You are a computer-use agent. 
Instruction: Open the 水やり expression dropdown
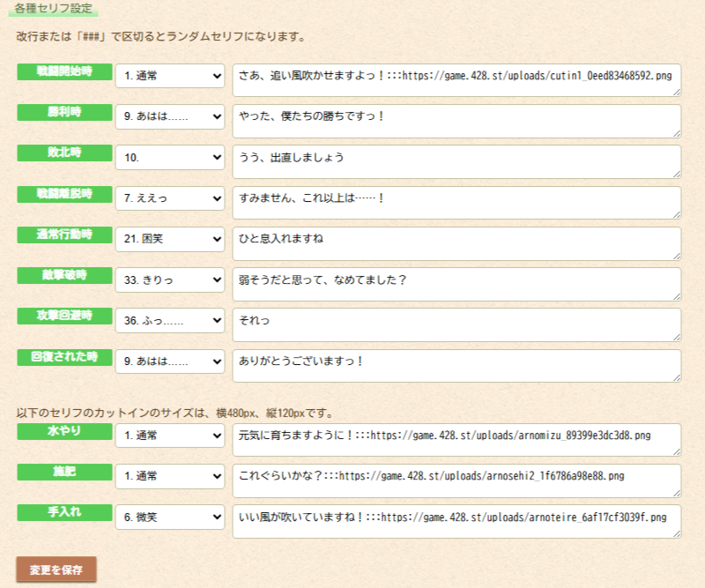[x=170, y=435]
